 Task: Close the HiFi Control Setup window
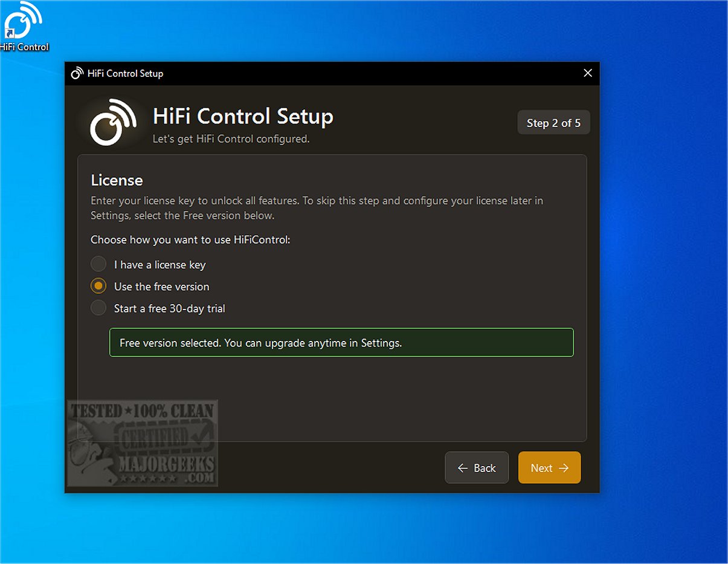[x=588, y=73]
